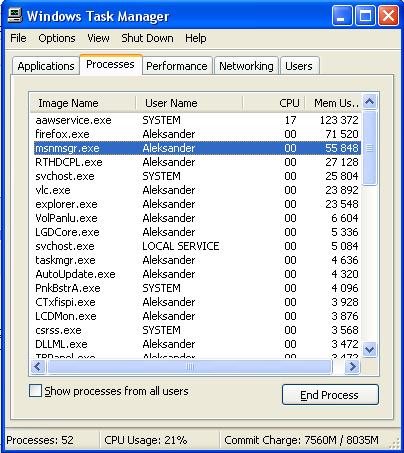Select the taskmgr.exe process
This screenshot has height=453, width=404.
point(197,260)
